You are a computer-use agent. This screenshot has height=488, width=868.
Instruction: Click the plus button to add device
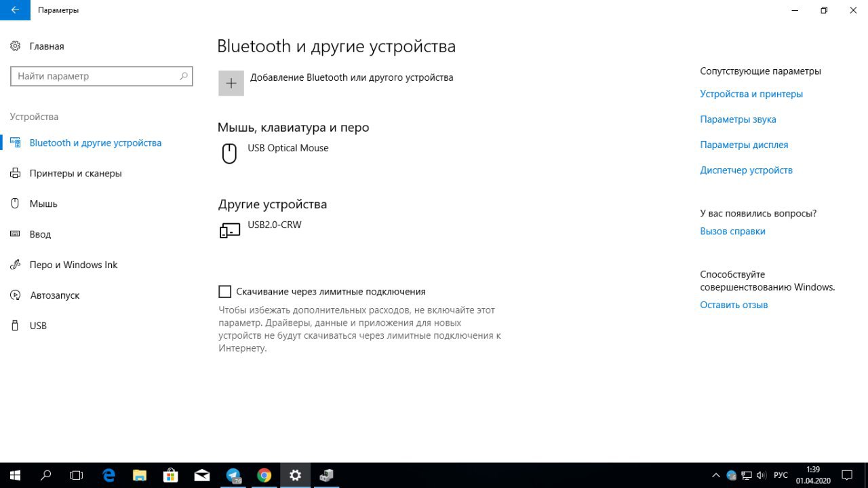[231, 83]
